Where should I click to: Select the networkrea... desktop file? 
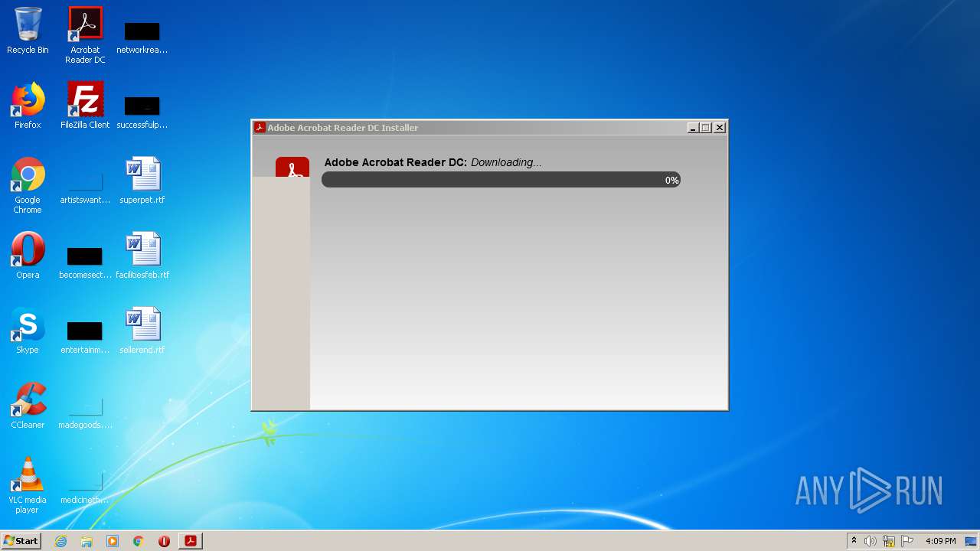click(142, 37)
